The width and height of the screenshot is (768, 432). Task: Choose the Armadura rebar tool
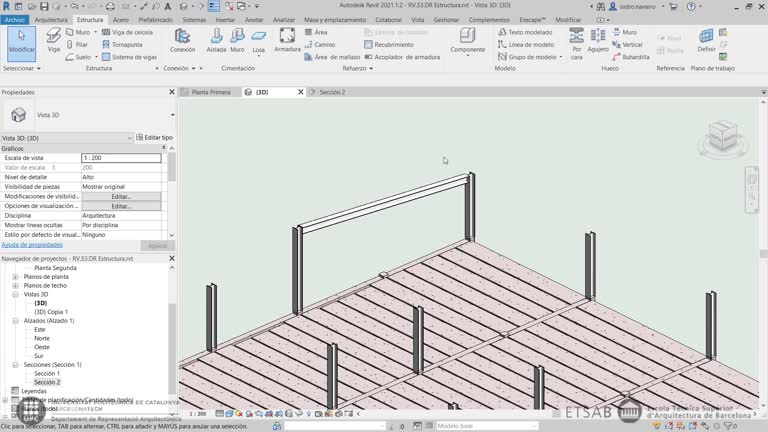[287, 40]
